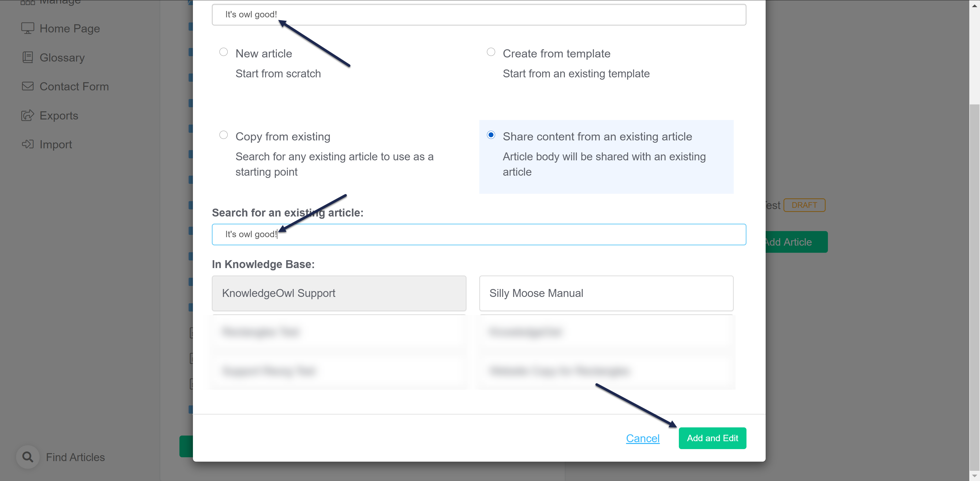Select KnowledgeOwl Support knowledge base
Viewport: 980px width, 481px height.
(x=339, y=293)
